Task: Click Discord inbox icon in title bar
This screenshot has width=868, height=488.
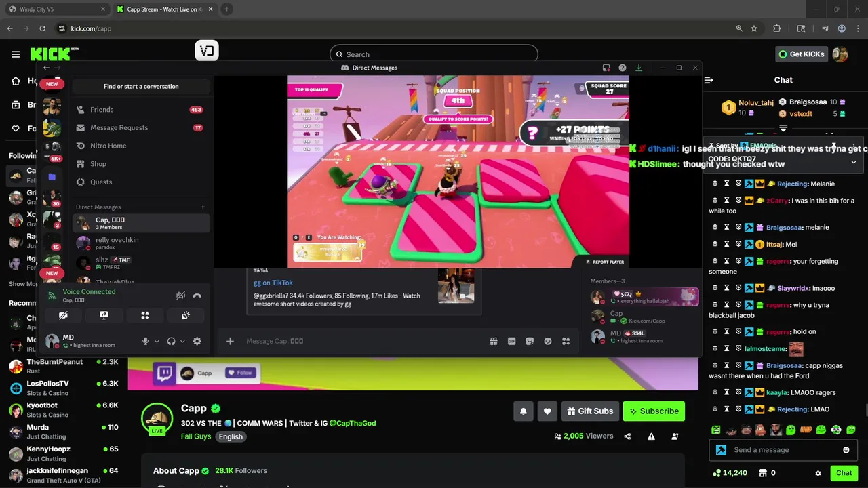Action: (x=606, y=68)
